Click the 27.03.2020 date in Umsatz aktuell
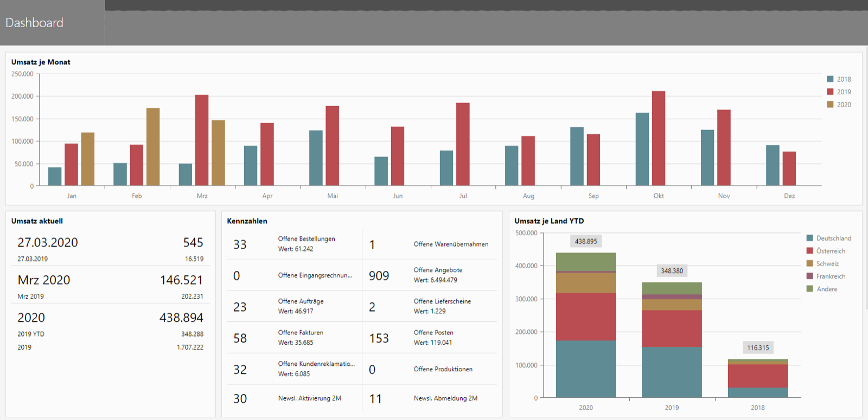 pos(48,242)
